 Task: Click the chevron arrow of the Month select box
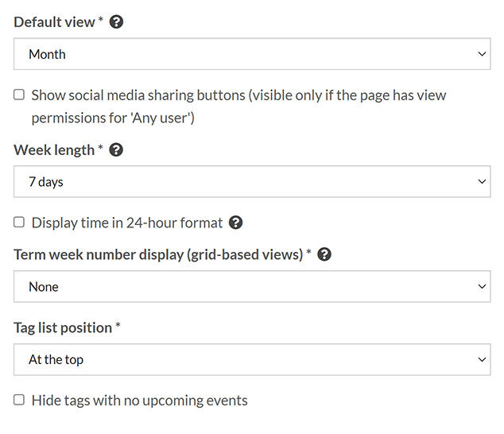(x=481, y=54)
